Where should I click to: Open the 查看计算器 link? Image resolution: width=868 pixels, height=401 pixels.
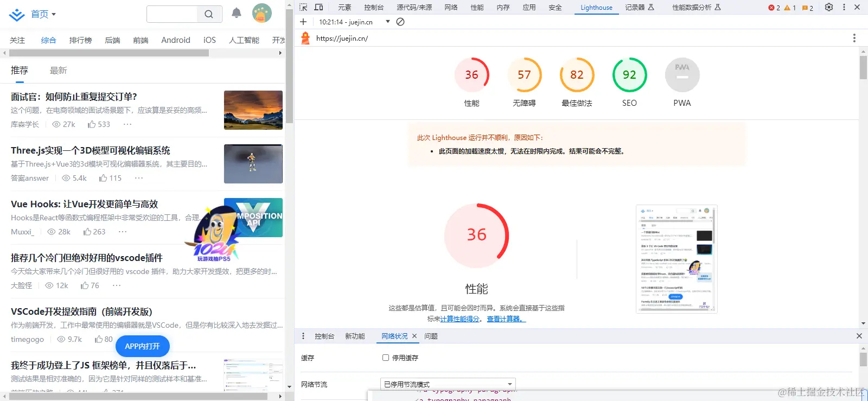click(x=506, y=319)
